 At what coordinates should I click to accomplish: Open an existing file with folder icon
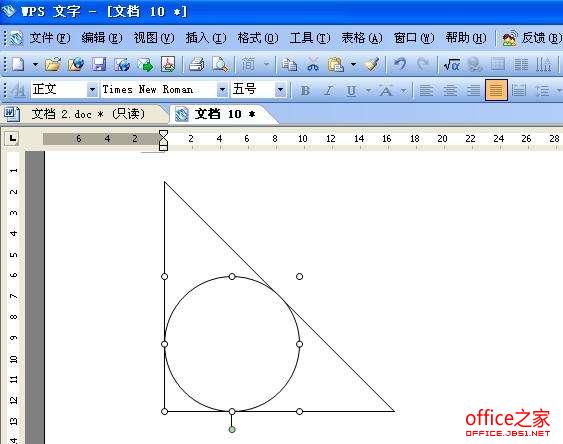coord(53,65)
